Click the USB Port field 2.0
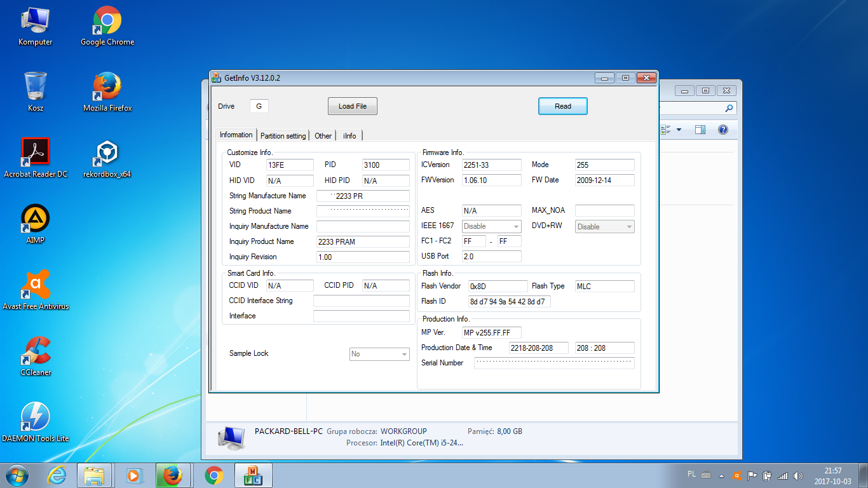 [492, 256]
